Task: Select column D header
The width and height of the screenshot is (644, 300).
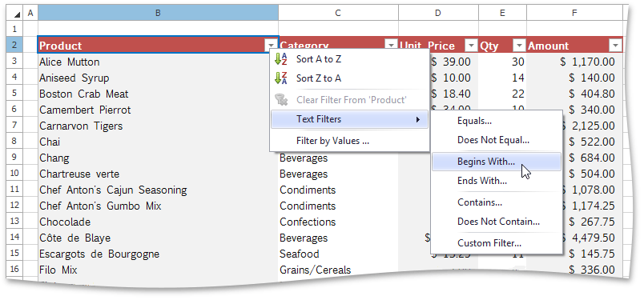Action: coord(438,13)
